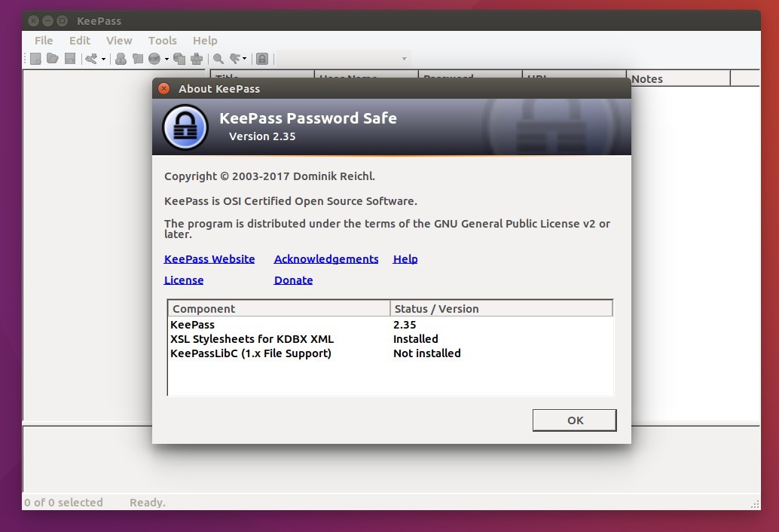Confirm the About dialog with OK
This screenshot has width=779, height=532.
click(x=574, y=420)
